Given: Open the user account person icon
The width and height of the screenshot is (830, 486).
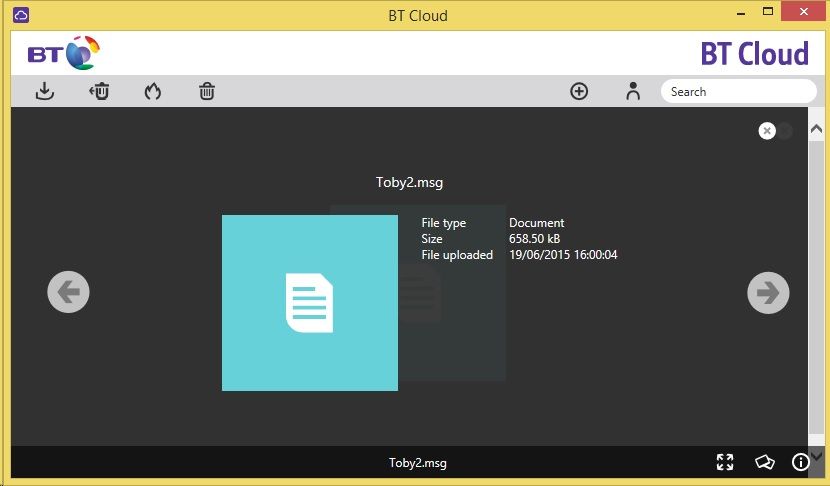Looking at the screenshot, I should (x=632, y=91).
